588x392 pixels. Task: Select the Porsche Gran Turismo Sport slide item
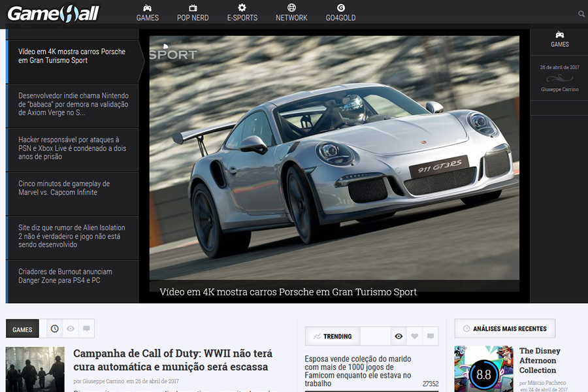click(x=73, y=61)
